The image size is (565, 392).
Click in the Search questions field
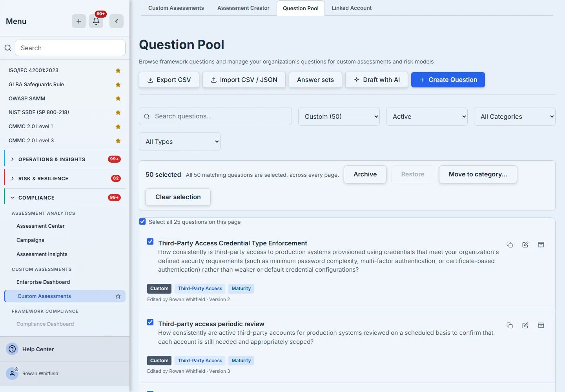coord(215,116)
